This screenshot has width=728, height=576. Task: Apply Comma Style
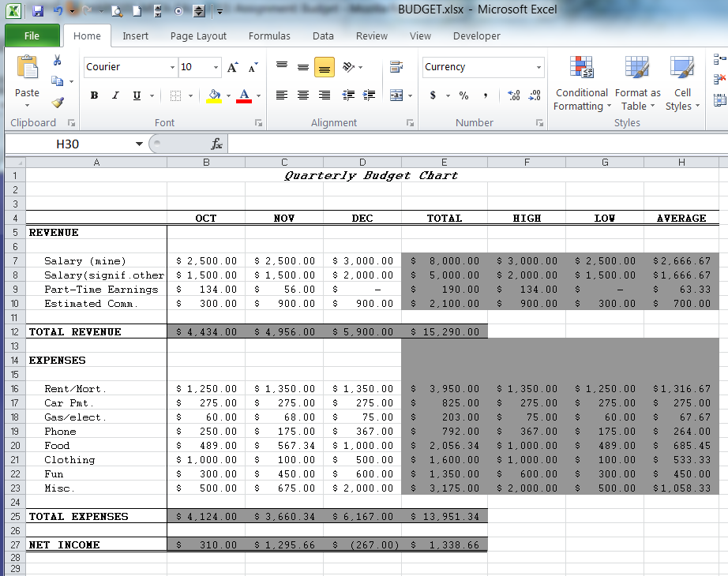click(x=485, y=95)
